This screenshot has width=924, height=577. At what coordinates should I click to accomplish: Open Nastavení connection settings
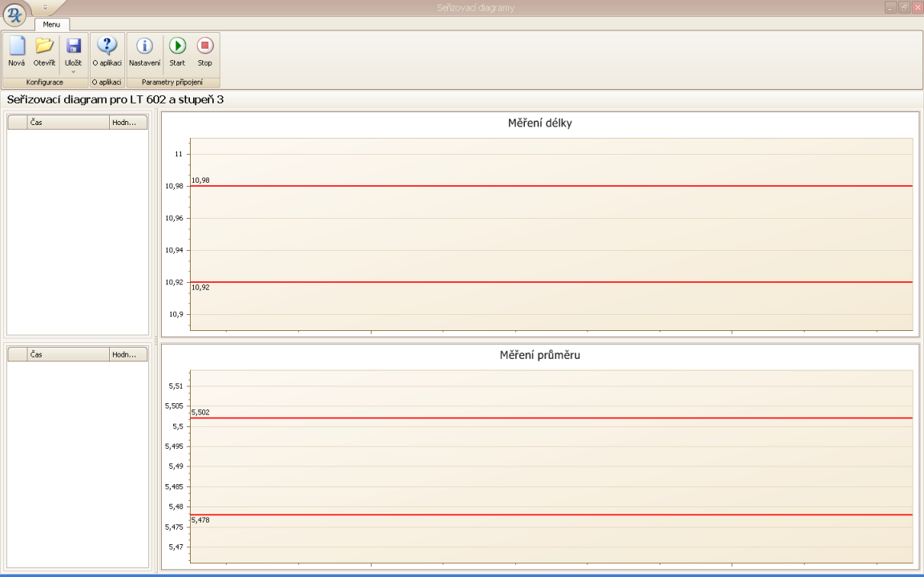144,52
